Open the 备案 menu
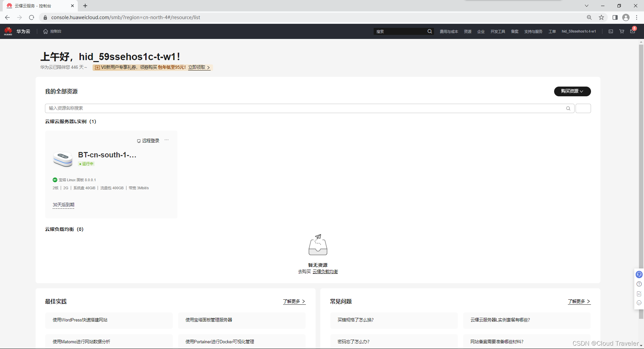The image size is (644, 349). click(515, 31)
